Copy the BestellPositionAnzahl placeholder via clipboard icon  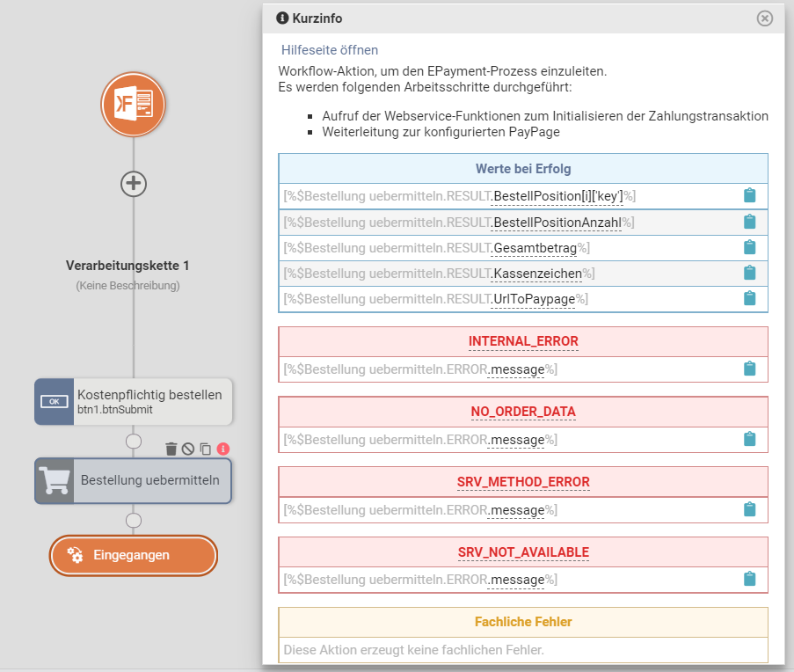pyautogui.click(x=749, y=222)
